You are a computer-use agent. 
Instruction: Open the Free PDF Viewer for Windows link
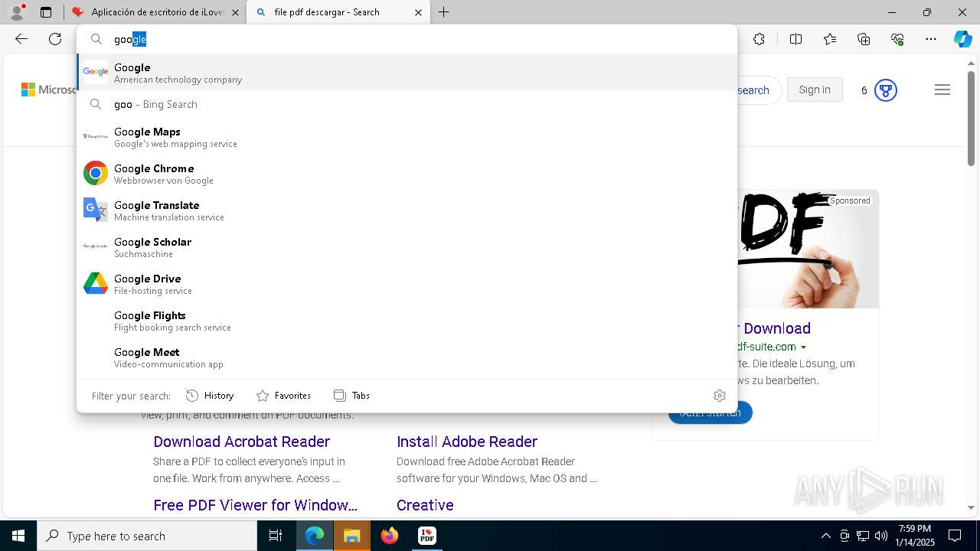click(255, 505)
